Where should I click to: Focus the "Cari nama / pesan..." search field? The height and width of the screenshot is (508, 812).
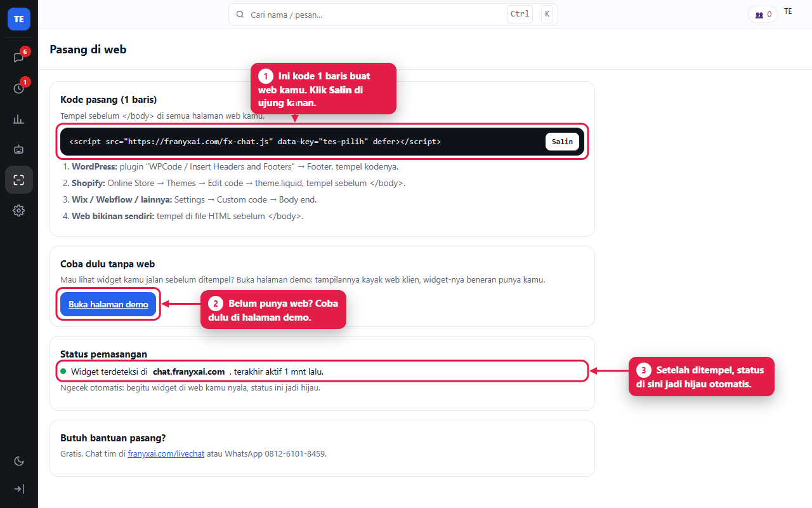[393, 14]
